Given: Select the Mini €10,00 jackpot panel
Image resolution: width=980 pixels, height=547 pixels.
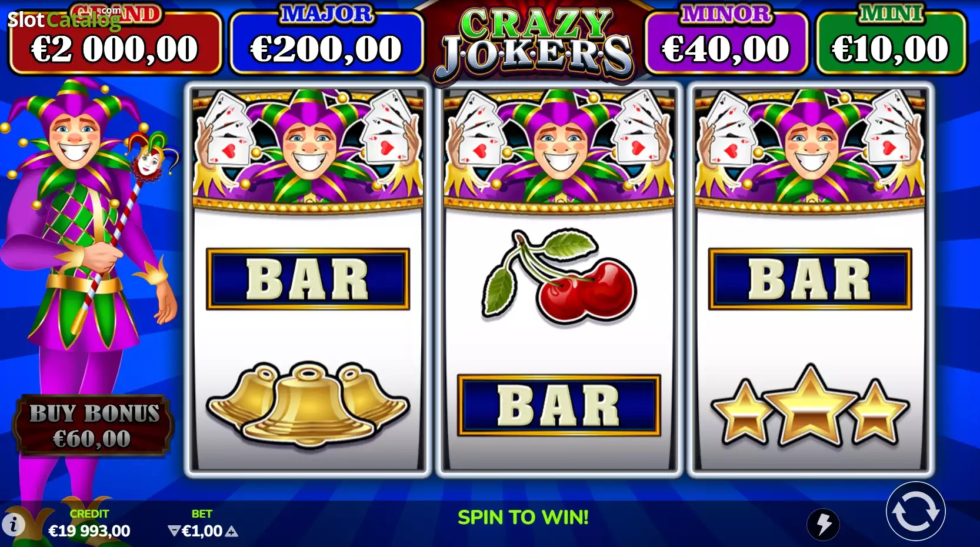Looking at the screenshot, I should (x=891, y=41).
